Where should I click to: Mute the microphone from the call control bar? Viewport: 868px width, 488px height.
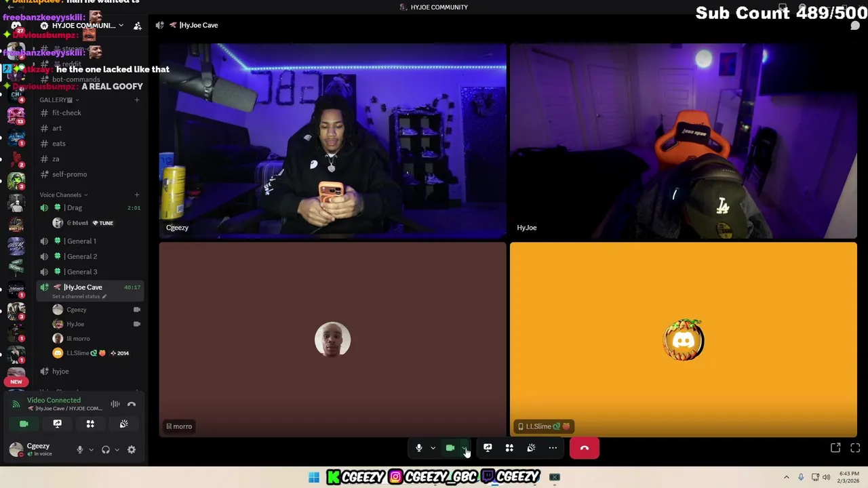tap(419, 448)
